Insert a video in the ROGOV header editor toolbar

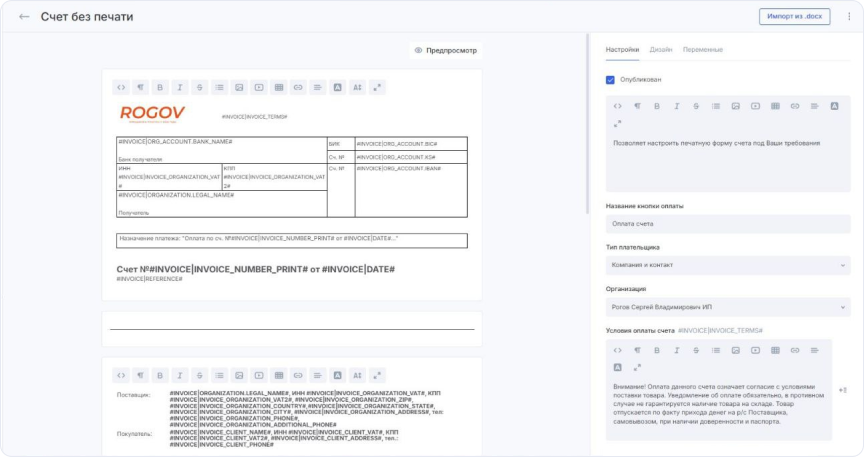tap(259, 87)
